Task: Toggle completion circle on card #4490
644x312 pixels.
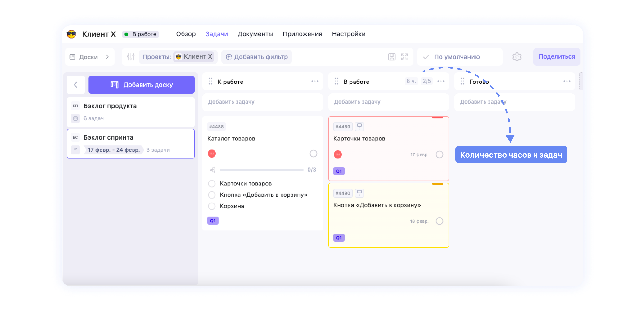Action: pyautogui.click(x=440, y=221)
